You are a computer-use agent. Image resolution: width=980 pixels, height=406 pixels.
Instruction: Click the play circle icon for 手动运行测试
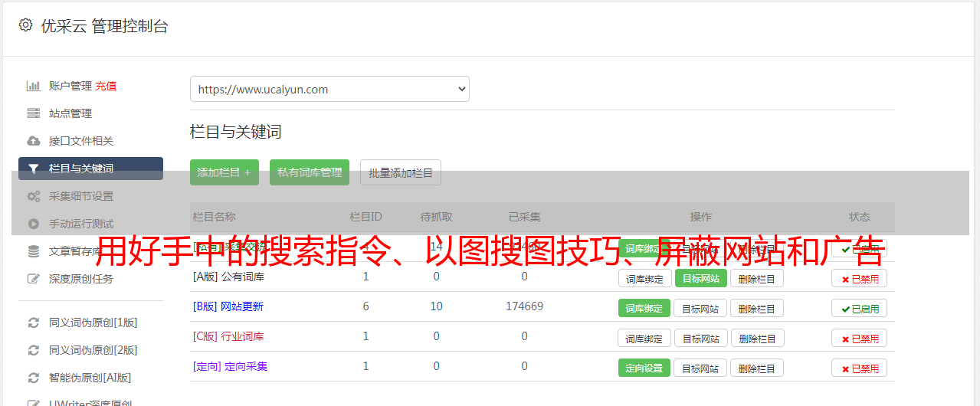[33, 224]
